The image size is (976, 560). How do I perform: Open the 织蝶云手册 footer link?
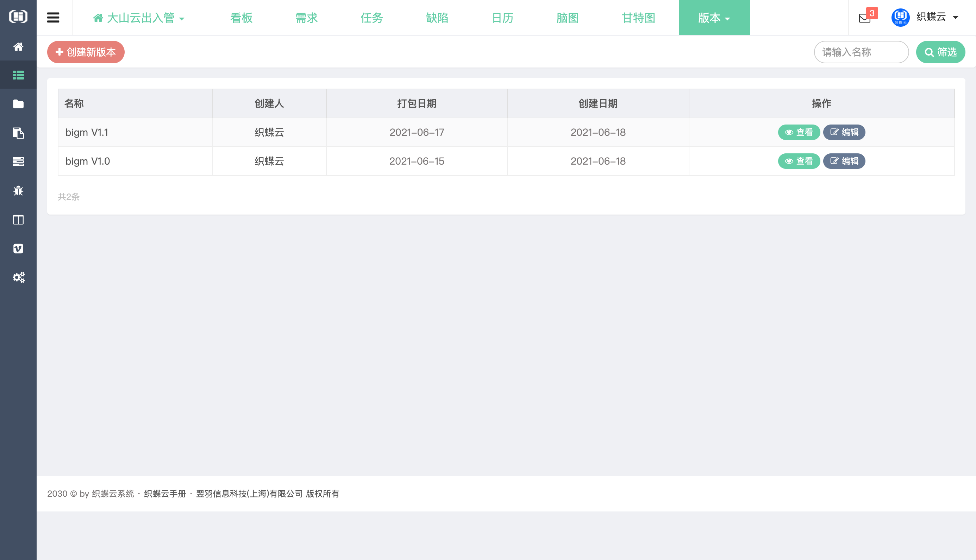165,494
